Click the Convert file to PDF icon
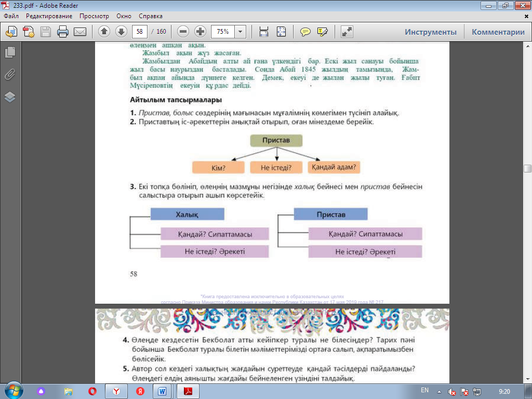The image size is (532, 399). coord(29,32)
